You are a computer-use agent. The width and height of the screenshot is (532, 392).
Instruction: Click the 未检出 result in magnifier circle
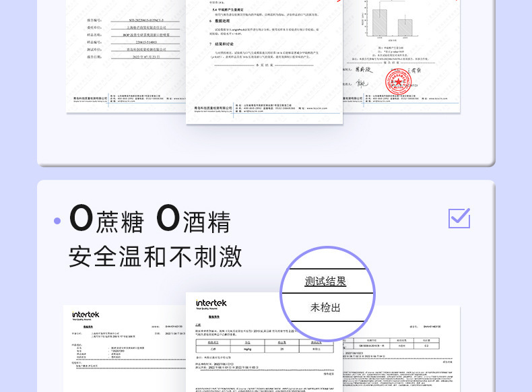(x=325, y=308)
